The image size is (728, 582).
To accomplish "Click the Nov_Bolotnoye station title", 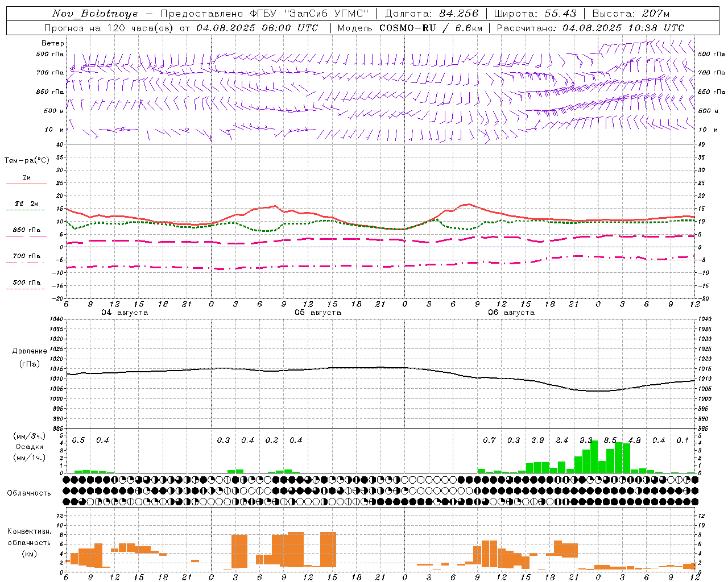I will coord(95,14).
